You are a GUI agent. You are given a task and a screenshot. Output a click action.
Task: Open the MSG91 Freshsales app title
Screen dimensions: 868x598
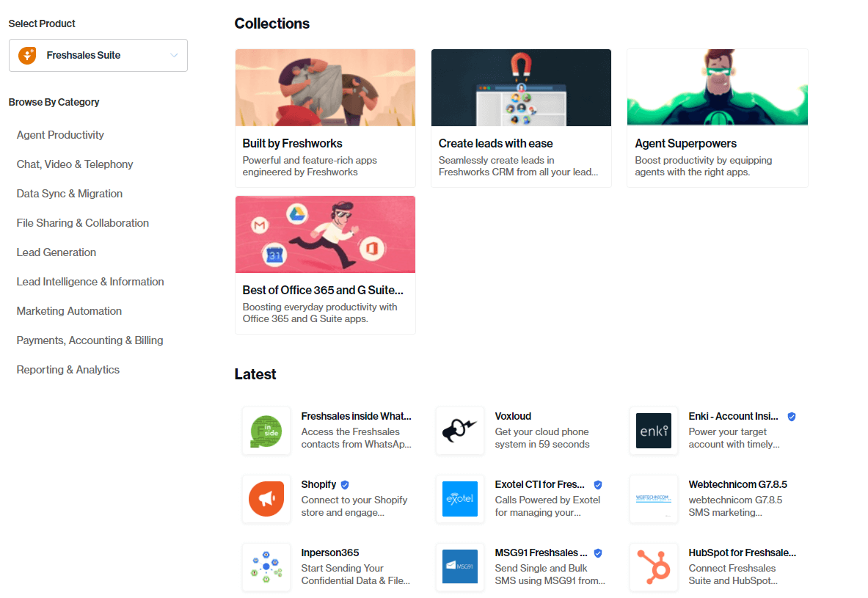pyautogui.click(x=541, y=553)
